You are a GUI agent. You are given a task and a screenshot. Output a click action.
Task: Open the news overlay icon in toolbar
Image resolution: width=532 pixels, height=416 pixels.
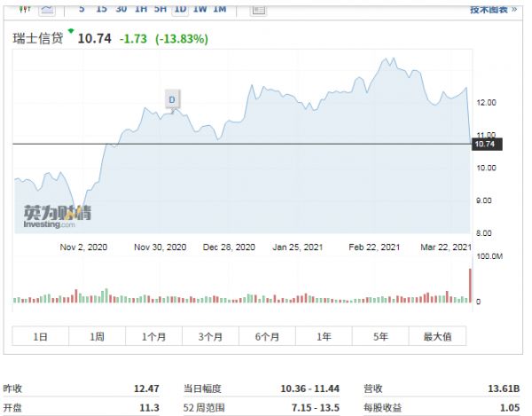pyautogui.click(x=258, y=9)
